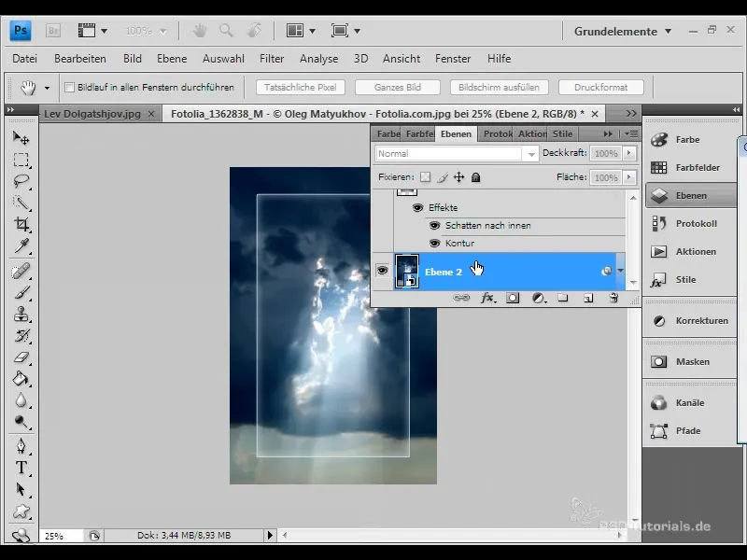Select the Pen tool
Viewport: 747px width, 560px height.
(21, 446)
